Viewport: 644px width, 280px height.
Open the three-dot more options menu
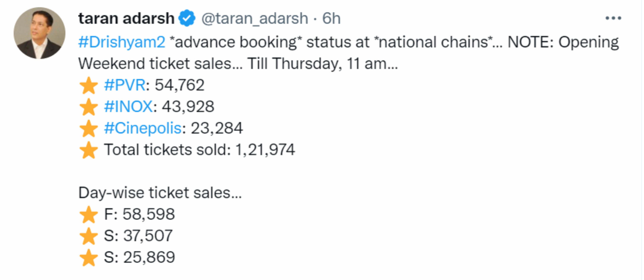pyautogui.click(x=613, y=18)
